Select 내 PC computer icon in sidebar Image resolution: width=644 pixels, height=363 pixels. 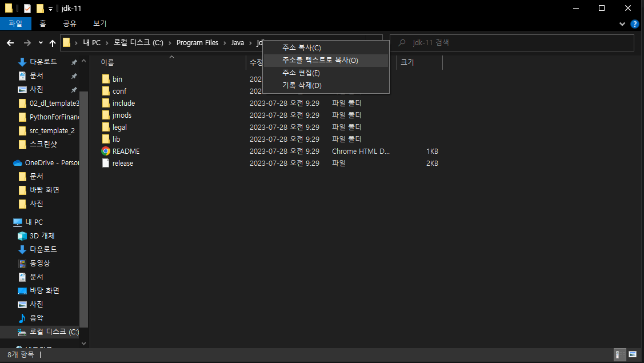[x=18, y=222]
